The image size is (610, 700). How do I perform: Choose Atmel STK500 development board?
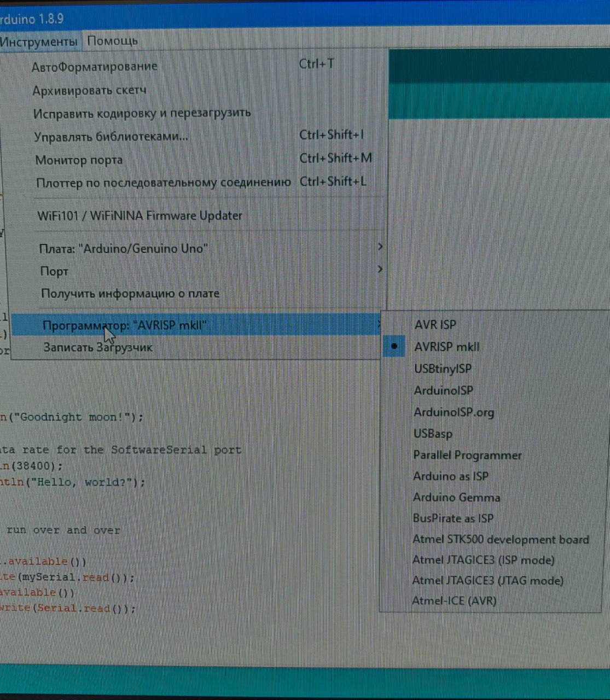492,540
